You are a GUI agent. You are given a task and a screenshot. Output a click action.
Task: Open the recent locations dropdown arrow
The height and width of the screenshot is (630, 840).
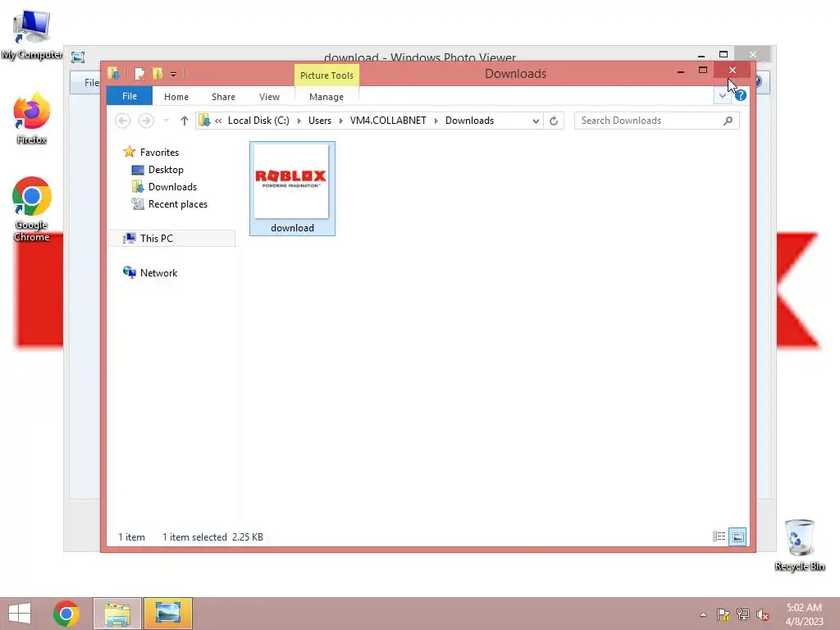point(166,121)
